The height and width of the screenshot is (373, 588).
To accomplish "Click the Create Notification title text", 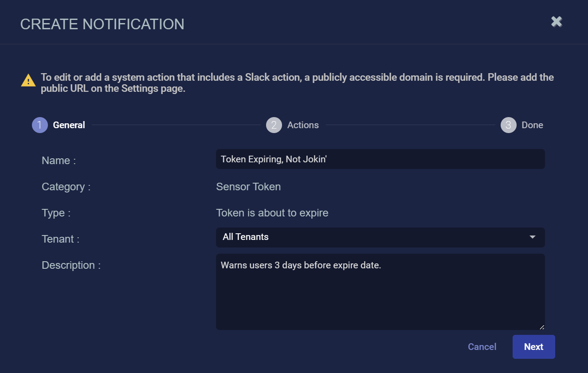I will [102, 24].
